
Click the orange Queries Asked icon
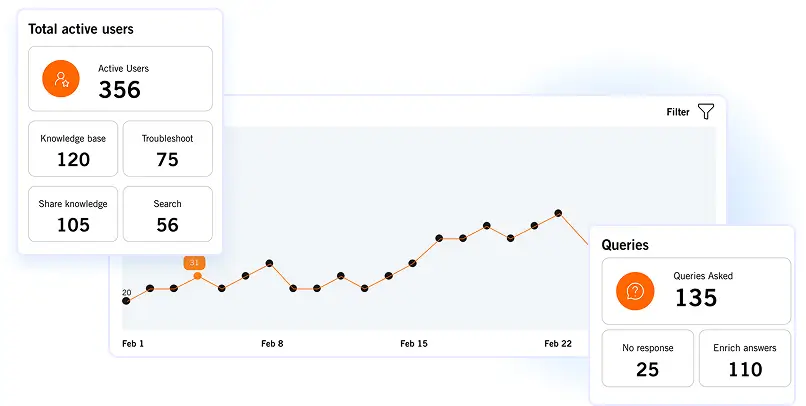point(635,291)
